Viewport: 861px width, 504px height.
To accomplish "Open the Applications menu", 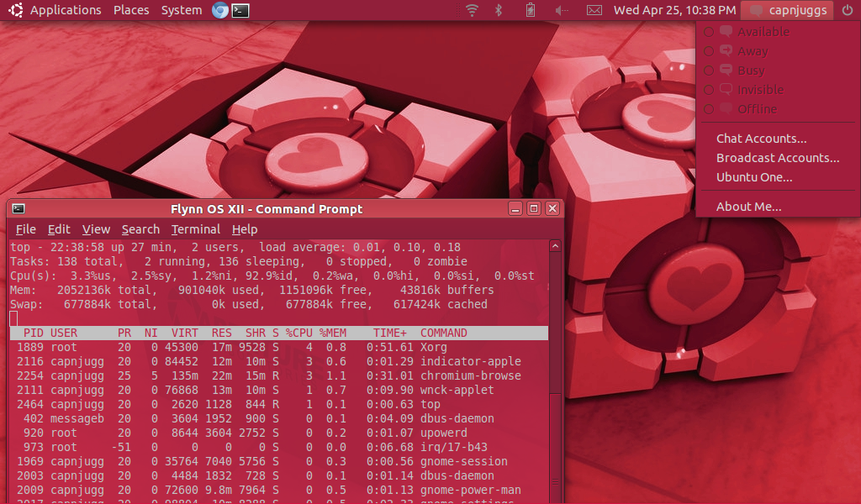I will [66, 10].
